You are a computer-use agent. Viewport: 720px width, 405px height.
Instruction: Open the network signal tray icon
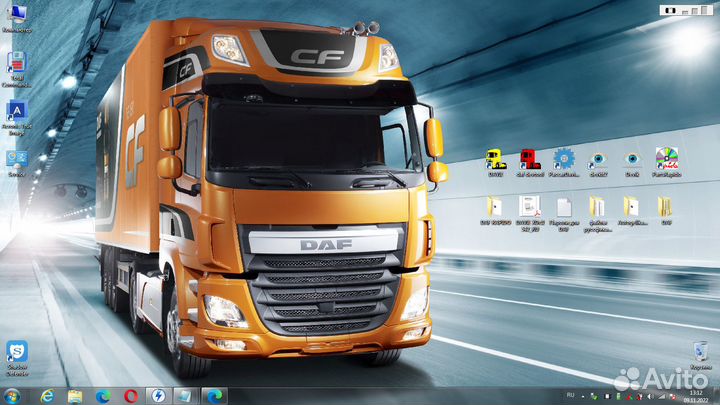662,396
